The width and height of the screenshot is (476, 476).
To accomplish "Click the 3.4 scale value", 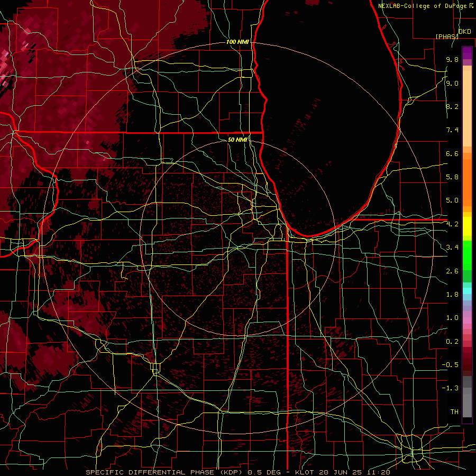I will click(452, 248).
